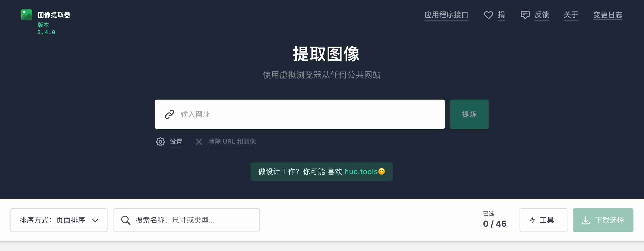Click the smiley emoji after hue.tools

pos(382,172)
